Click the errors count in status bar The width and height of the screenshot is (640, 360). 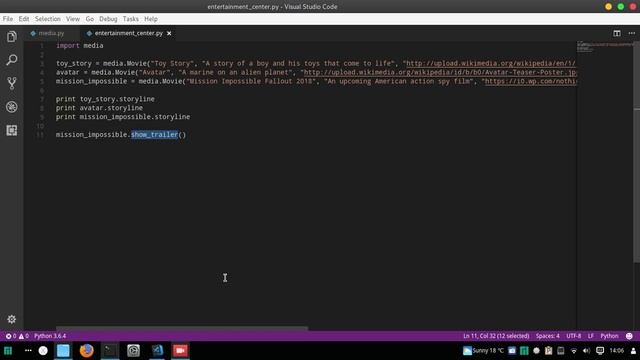point(11,336)
